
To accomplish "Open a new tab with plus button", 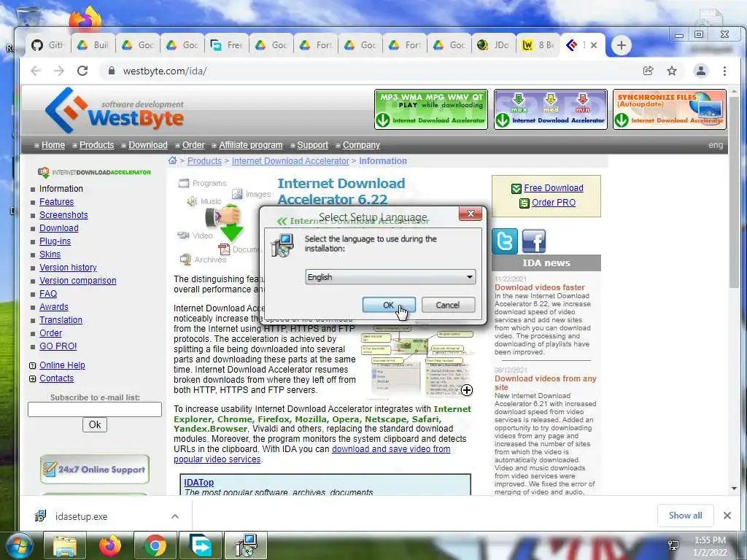I will (x=622, y=45).
